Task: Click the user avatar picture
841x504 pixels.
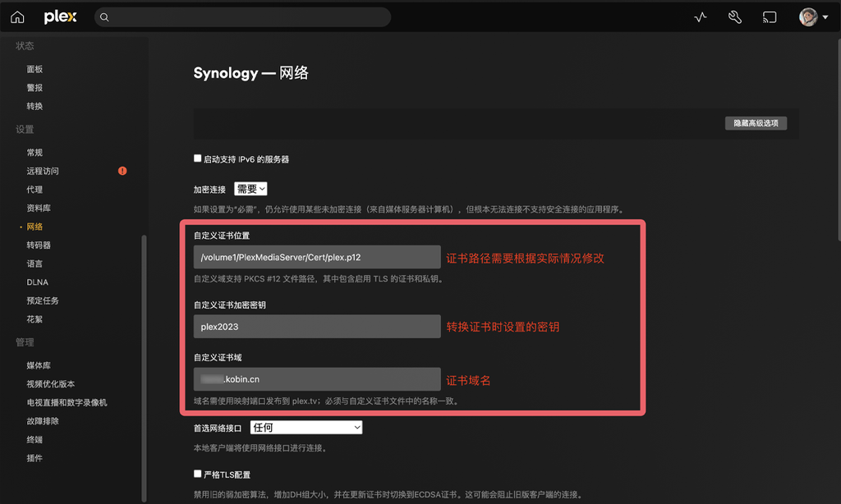Action: coord(807,16)
